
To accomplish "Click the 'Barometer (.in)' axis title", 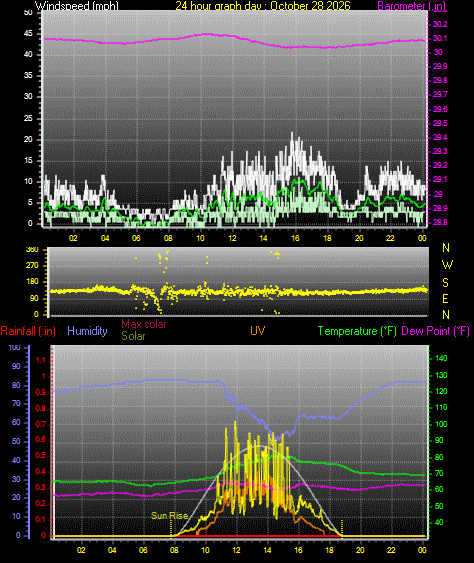I will pos(412,6).
